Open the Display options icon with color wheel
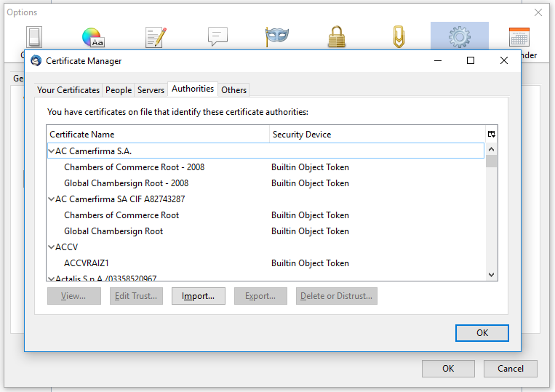The height and width of the screenshot is (392, 555). click(93, 37)
